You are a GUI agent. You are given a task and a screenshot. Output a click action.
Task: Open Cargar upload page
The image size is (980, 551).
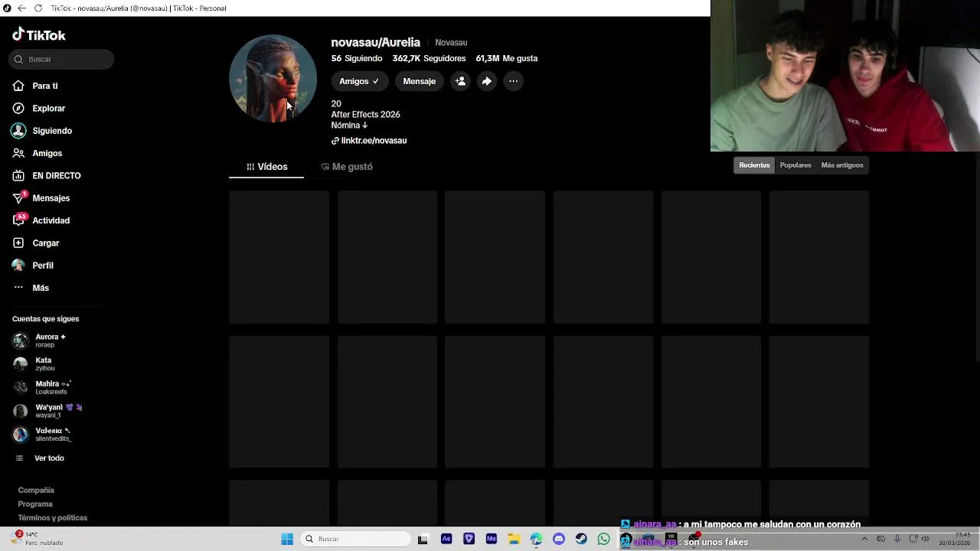click(x=45, y=243)
